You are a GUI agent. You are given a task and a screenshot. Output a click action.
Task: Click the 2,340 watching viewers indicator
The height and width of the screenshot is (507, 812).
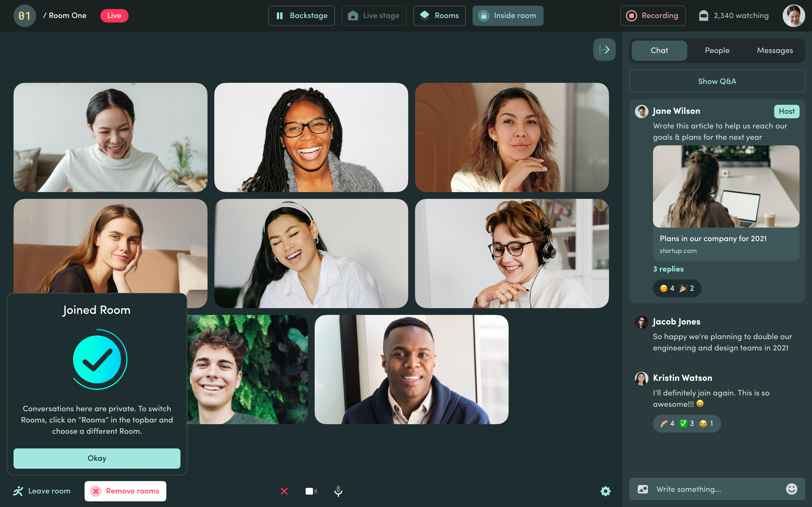(734, 16)
